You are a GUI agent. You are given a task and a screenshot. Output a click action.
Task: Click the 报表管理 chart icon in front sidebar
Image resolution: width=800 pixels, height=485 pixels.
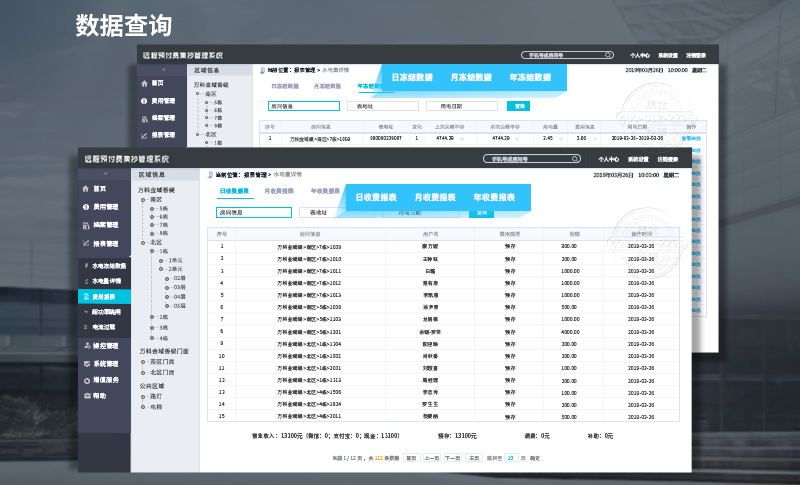point(85,243)
